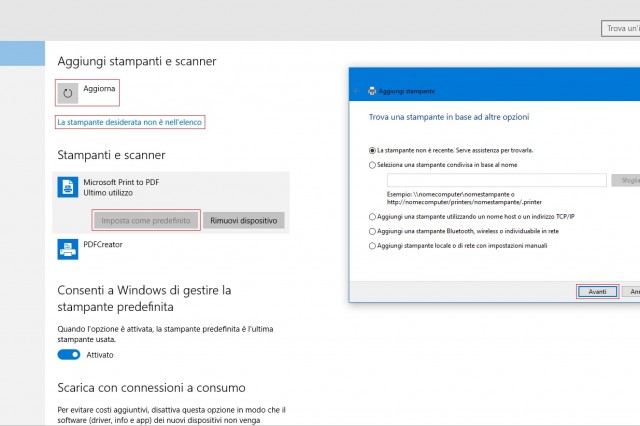640x426 pixels.
Task: Click the printer icon in the dialog title
Action: (372, 91)
